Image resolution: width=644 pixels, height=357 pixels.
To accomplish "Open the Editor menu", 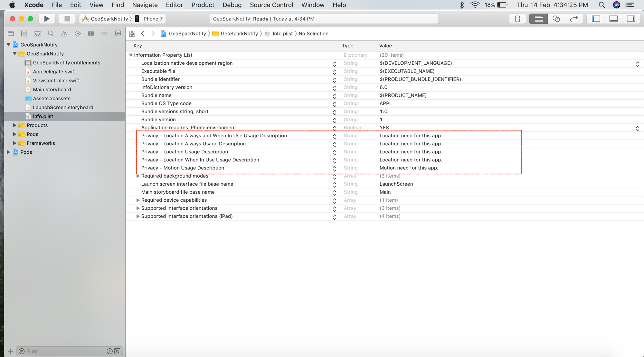I will pyautogui.click(x=174, y=5).
